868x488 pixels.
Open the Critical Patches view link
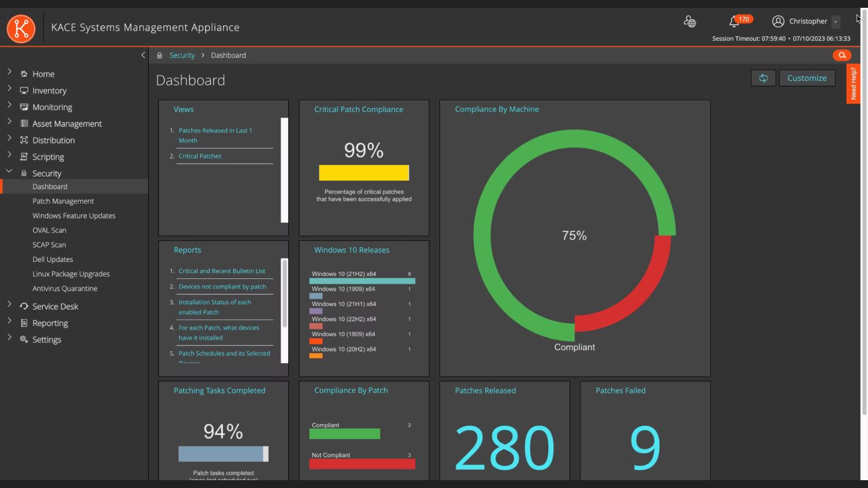click(200, 156)
